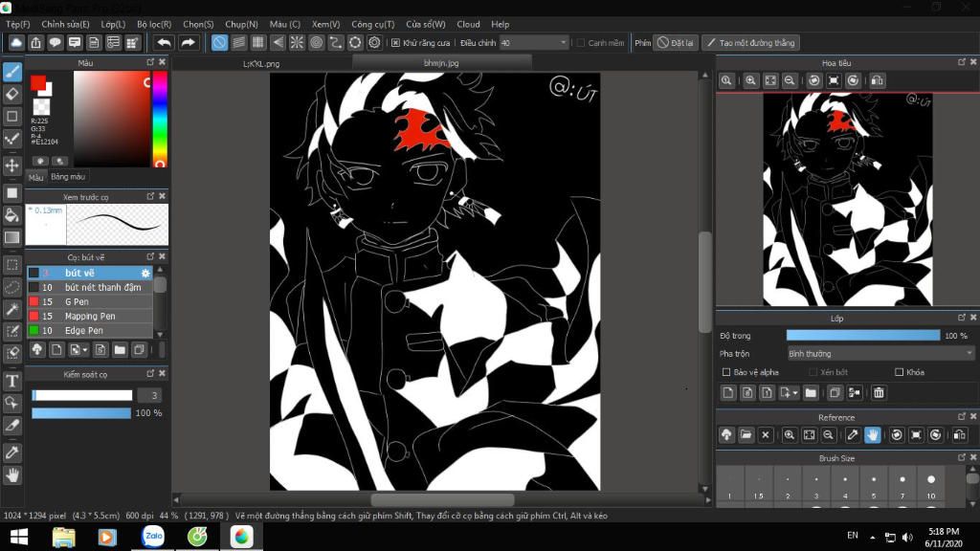Select the G Pen brush
Image resolution: width=980 pixels, height=551 pixels.
89,301
